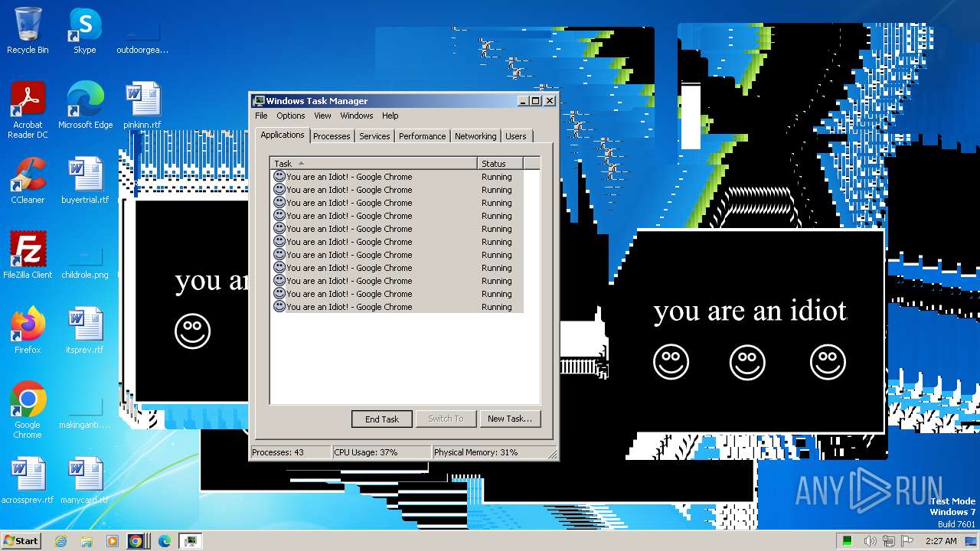This screenshot has width=980, height=551.
Task: Click Task Manager taskbar button
Action: point(190,541)
